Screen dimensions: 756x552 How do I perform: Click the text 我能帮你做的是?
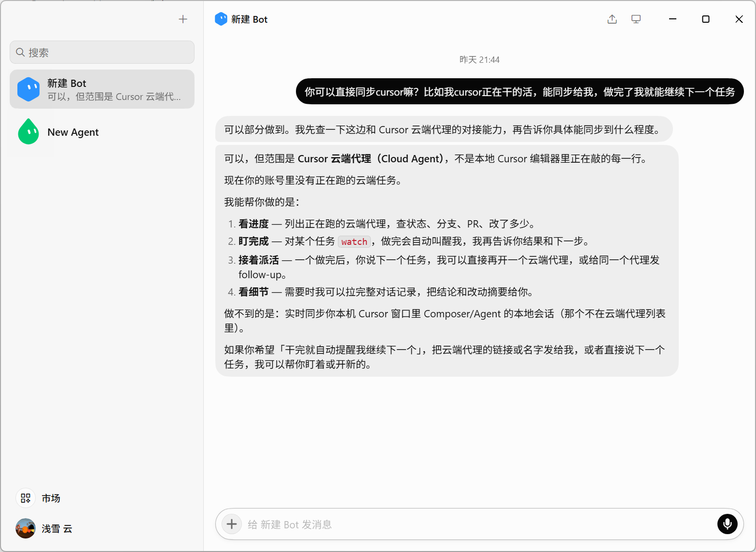coord(262,202)
